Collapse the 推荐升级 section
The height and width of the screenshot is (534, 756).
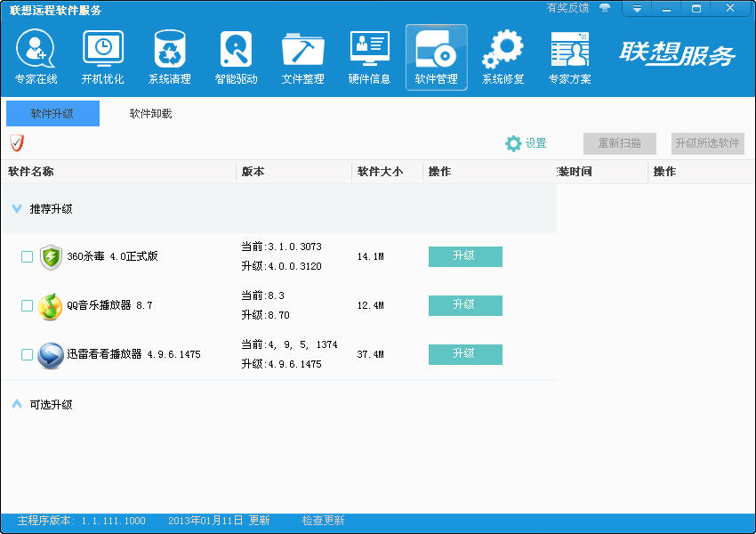(x=16, y=209)
